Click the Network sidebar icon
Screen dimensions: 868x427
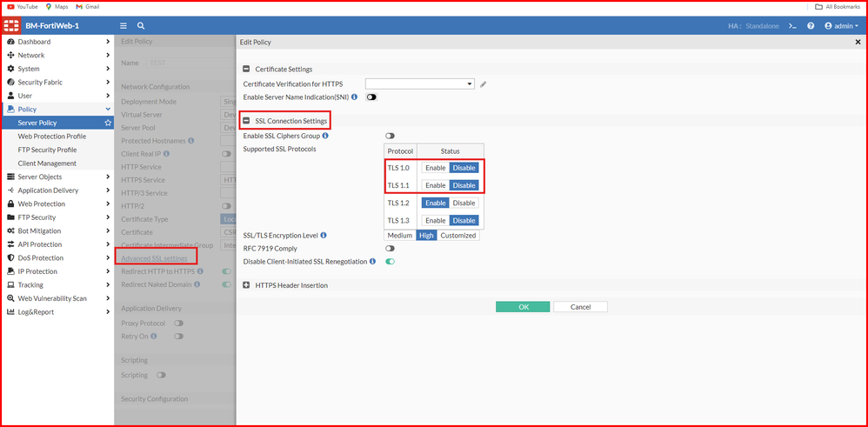click(10, 56)
